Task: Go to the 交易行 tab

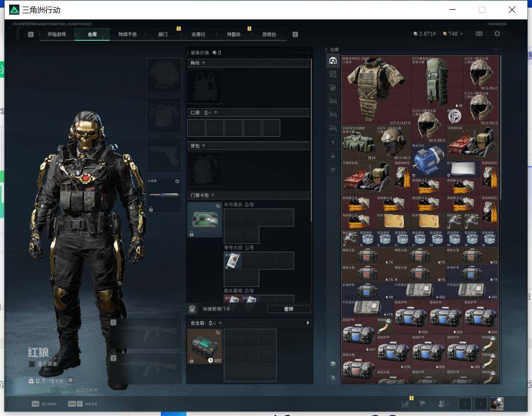Action: [x=198, y=34]
